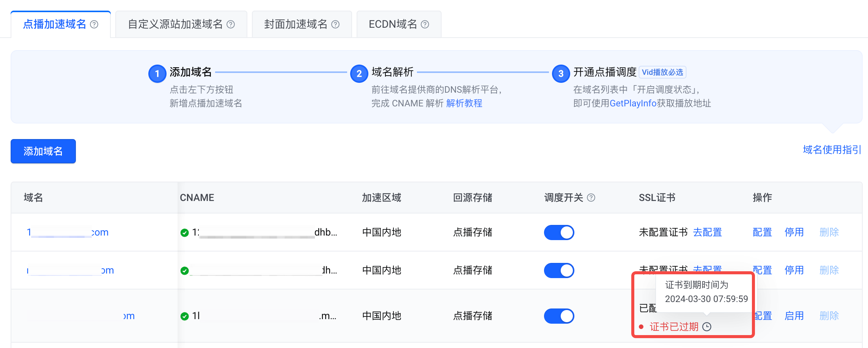Screen dimensions: 868x348
Task: Open second domain link ending om
Action: point(70,270)
